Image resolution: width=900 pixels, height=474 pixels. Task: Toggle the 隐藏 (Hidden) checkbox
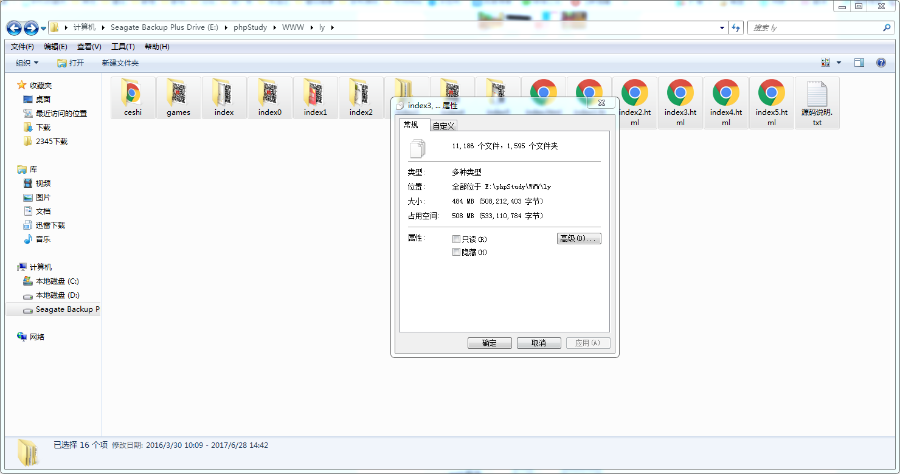[x=457, y=253]
